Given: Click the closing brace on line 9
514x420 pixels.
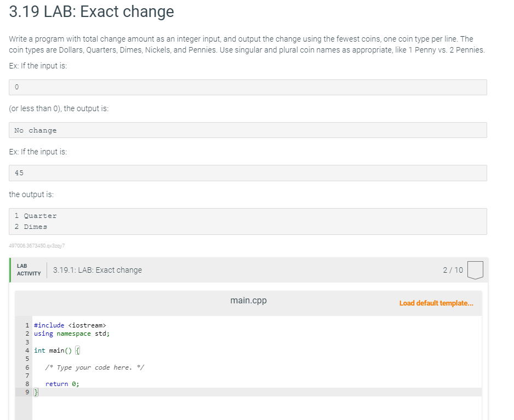Looking at the screenshot, I should click(x=35, y=392).
